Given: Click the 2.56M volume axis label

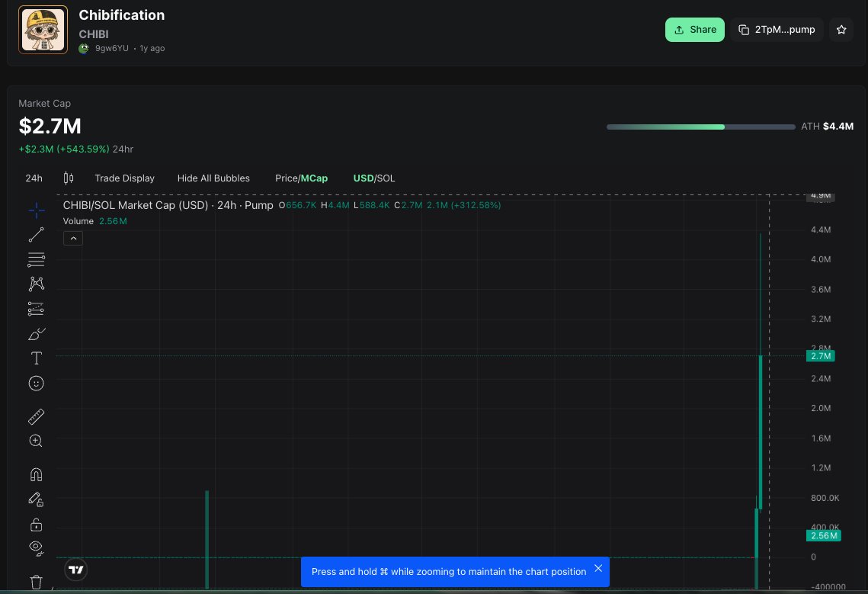Looking at the screenshot, I should (824, 536).
